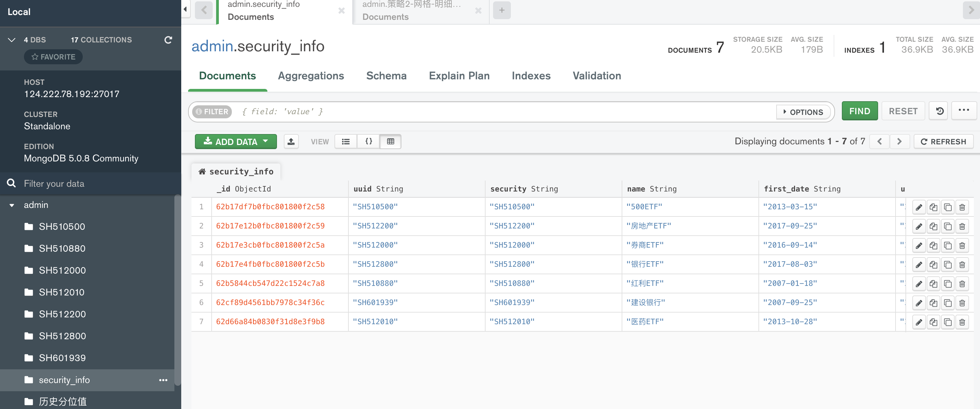Open the Aggregations tab
Viewport: 980px width, 409px height.
[310, 76]
